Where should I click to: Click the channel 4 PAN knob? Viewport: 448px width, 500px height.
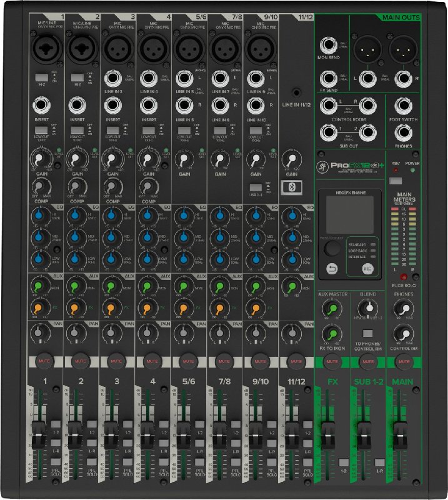coord(147,333)
